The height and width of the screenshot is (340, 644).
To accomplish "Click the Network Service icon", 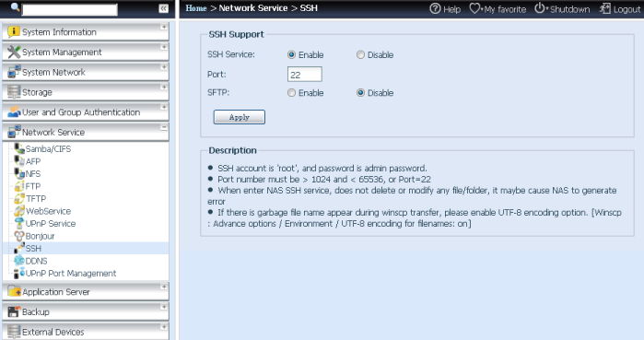I will (x=14, y=132).
